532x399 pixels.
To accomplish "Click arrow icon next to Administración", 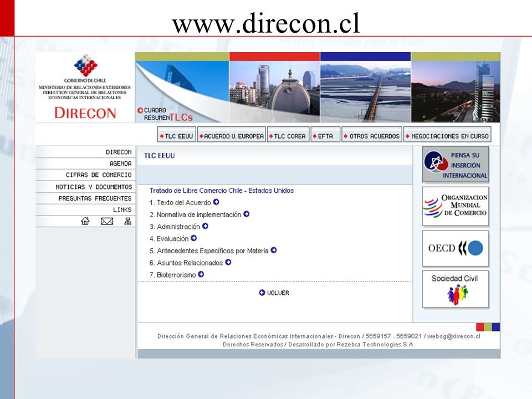I will point(205,226).
